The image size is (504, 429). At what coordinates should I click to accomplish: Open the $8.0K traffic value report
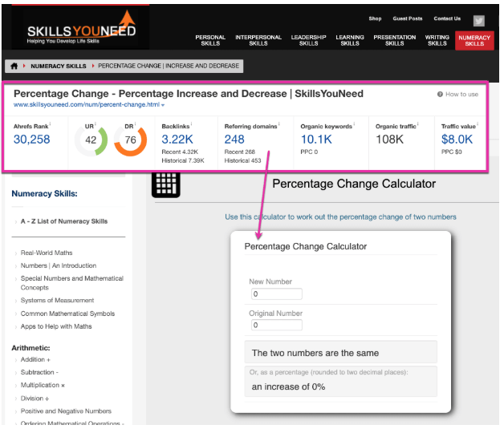457,140
